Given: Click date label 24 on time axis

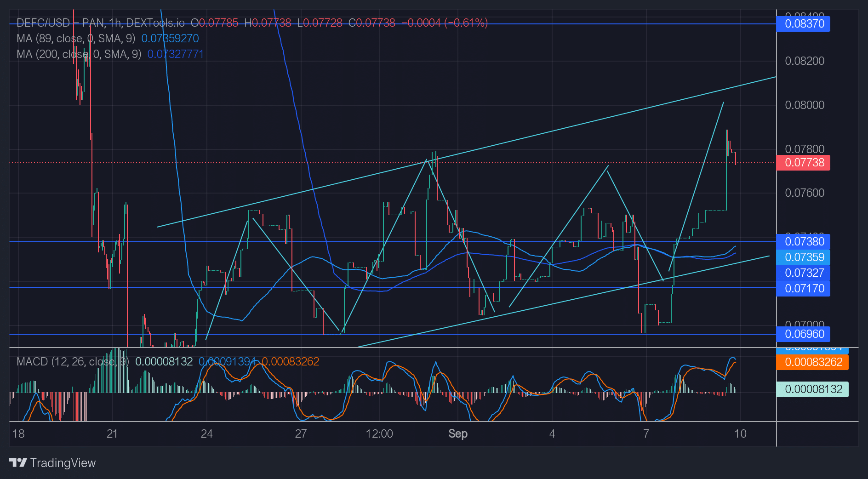Looking at the screenshot, I should (207, 433).
